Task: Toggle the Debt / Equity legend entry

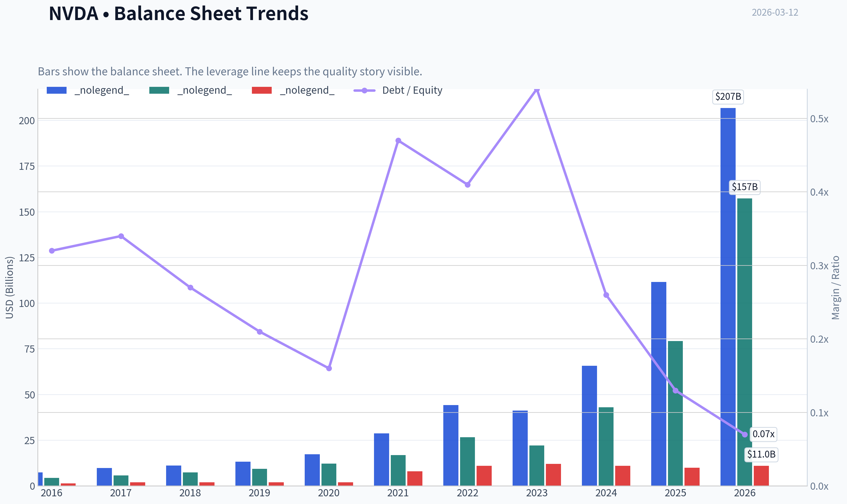Action: pos(398,90)
